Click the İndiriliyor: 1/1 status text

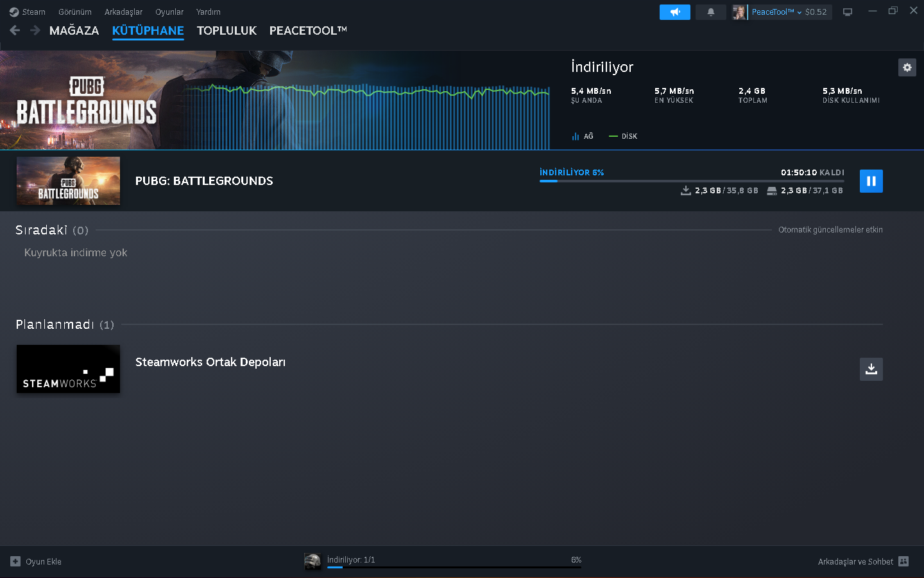351,560
